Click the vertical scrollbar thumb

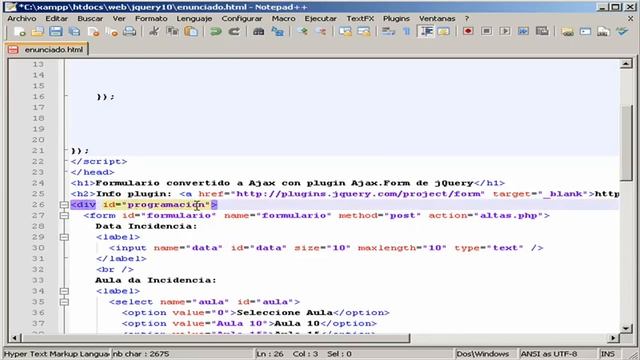click(626, 142)
